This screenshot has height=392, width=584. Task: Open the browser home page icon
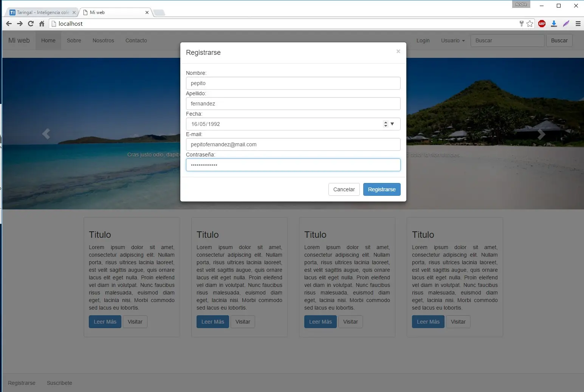pyautogui.click(x=42, y=23)
